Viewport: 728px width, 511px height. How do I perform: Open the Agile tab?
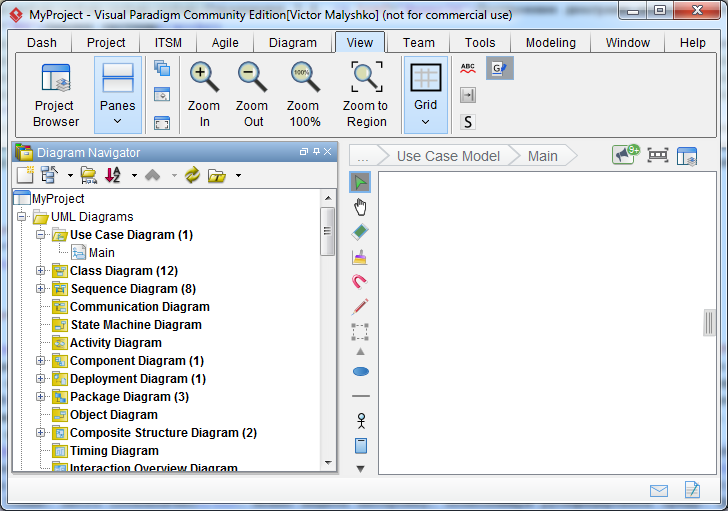point(225,43)
